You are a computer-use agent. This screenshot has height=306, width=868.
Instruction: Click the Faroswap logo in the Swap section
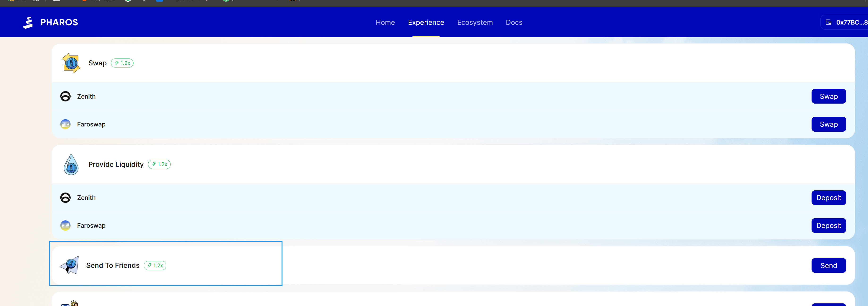[65, 124]
